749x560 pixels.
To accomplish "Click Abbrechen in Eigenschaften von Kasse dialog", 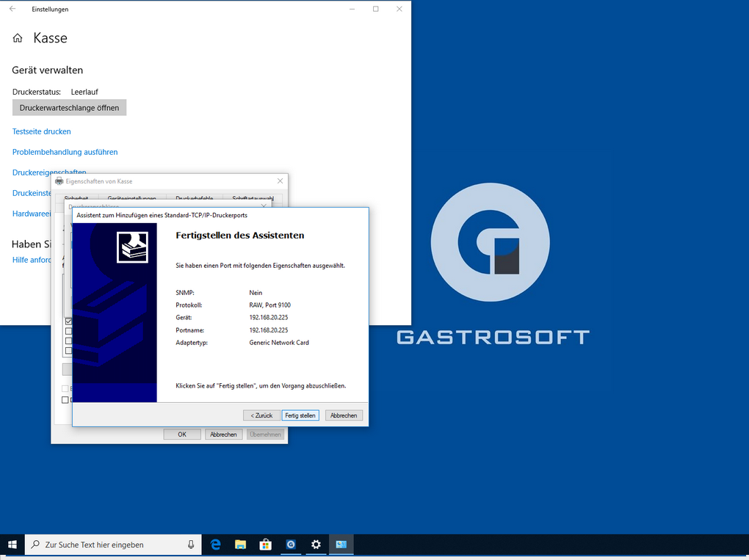I will 223,434.
